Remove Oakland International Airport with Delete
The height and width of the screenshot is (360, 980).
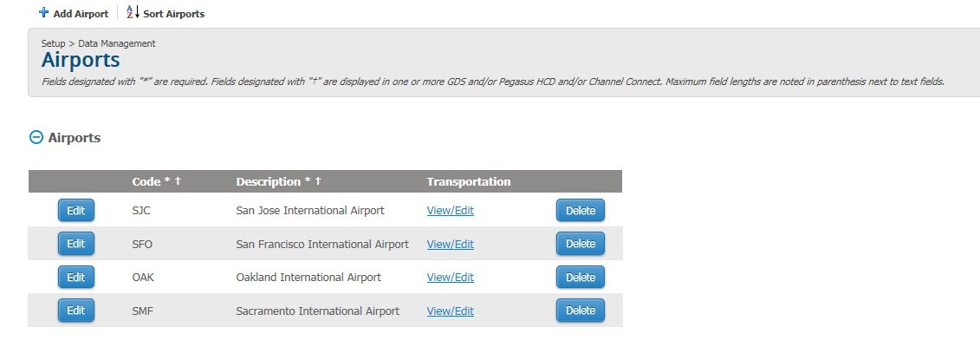581,278
